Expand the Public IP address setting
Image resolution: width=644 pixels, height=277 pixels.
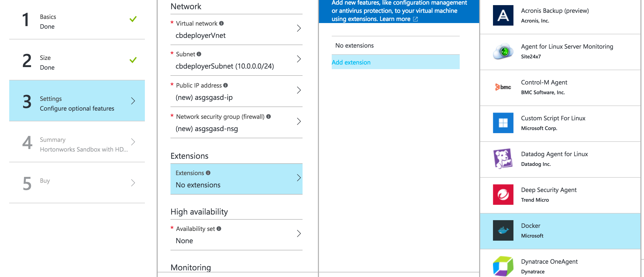[x=299, y=90]
